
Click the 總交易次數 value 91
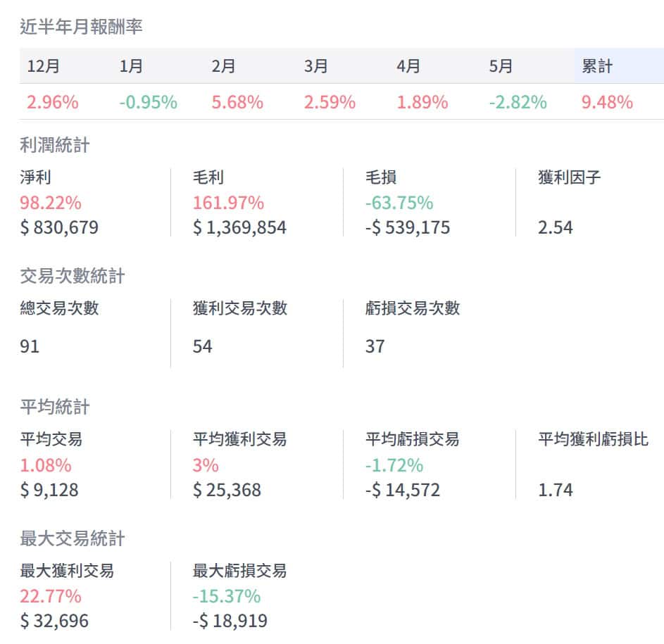(30, 346)
